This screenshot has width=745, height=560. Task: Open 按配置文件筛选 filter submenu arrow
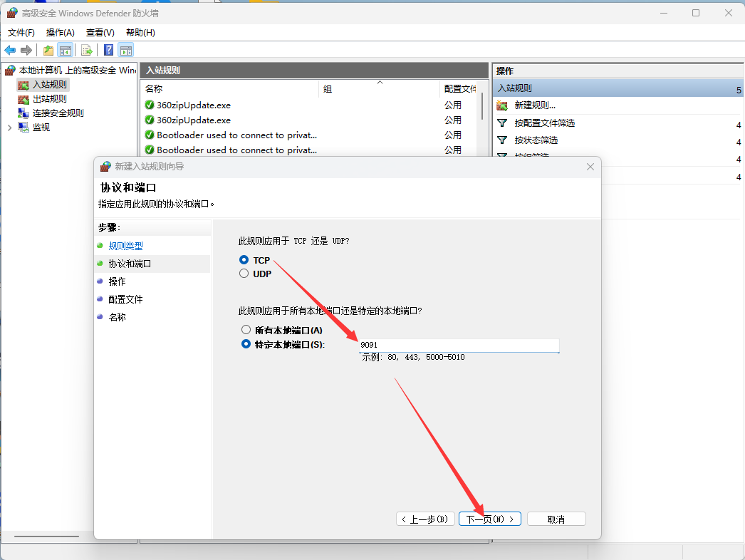coord(739,124)
